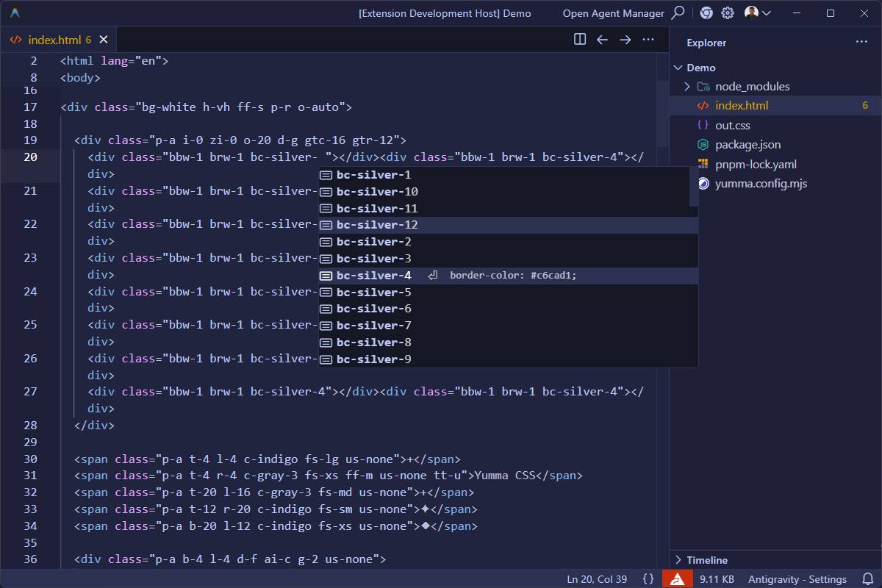
Task: Open the settings gear in the title bar
Action: pos(727,12)
